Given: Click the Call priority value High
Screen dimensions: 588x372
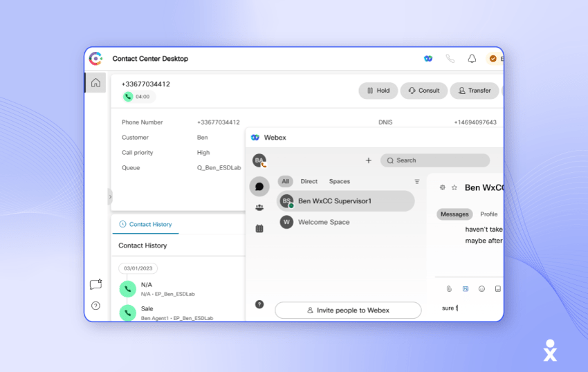Looking at the screenshot, I should [x=203, y=153].
